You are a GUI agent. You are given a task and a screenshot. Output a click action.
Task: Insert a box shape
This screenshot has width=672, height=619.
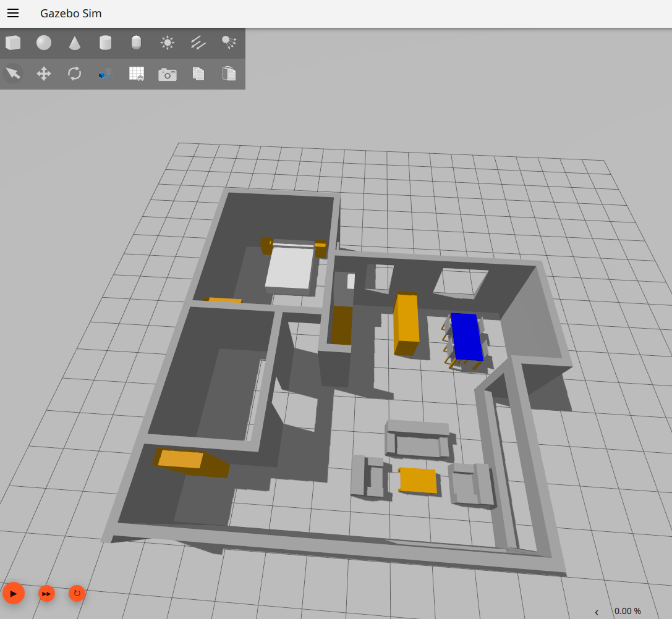(x=13, y=43)
